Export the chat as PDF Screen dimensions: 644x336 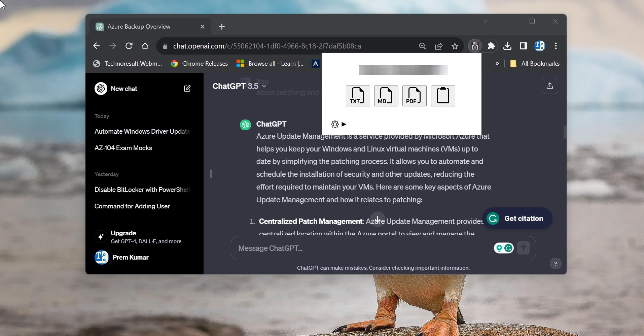414,96
